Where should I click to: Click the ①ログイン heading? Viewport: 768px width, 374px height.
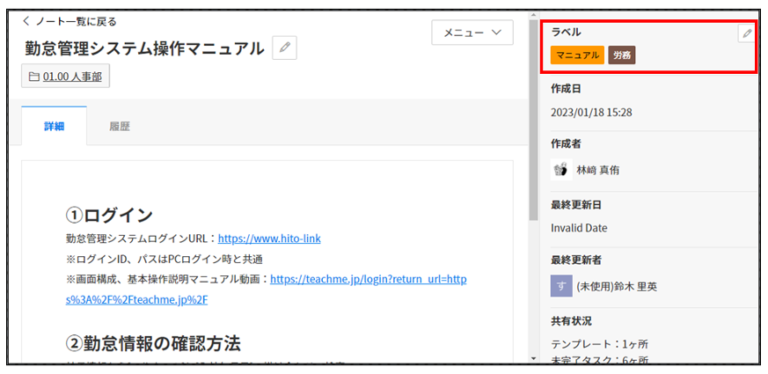[x=109, y=215]
